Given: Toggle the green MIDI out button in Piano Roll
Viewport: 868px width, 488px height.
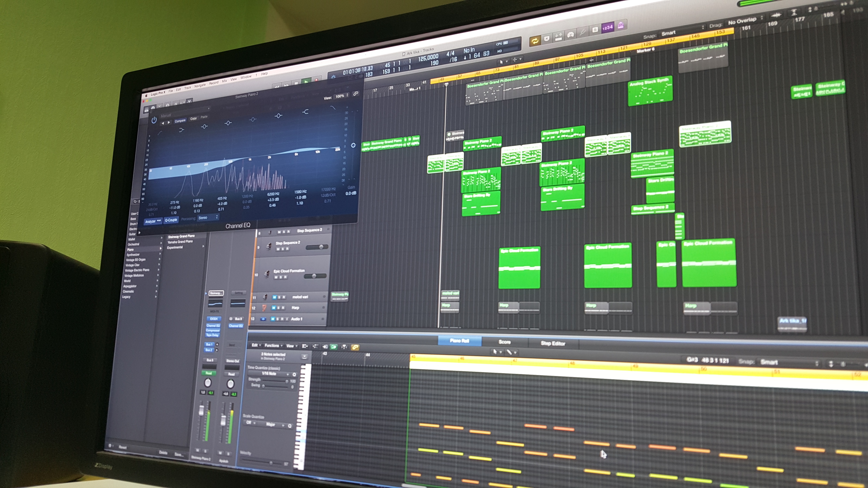Looking at the screenshot, I should (334, 347).
